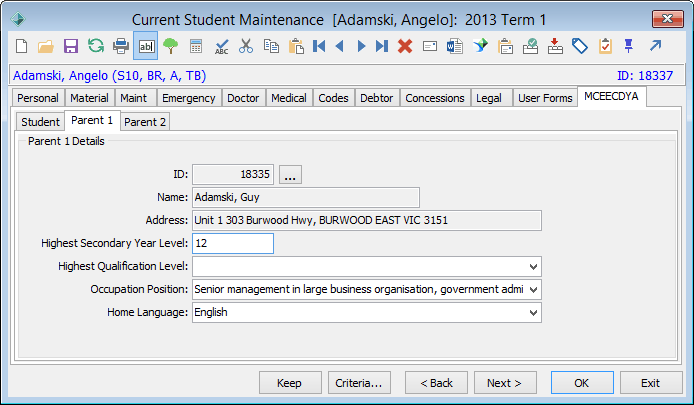
Task: Click the Keep button
Action: point(289,383)
